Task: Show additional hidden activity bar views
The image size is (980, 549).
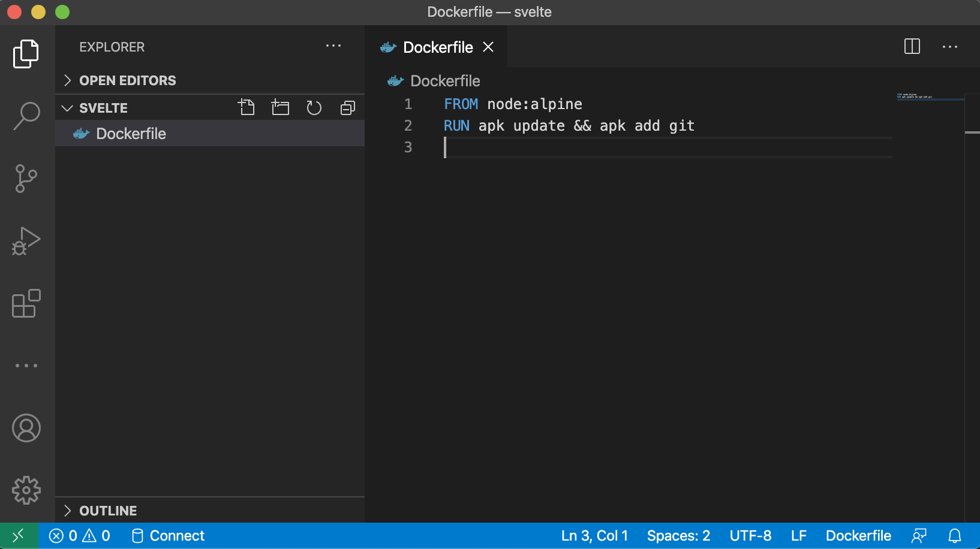Action: (26, 366)
